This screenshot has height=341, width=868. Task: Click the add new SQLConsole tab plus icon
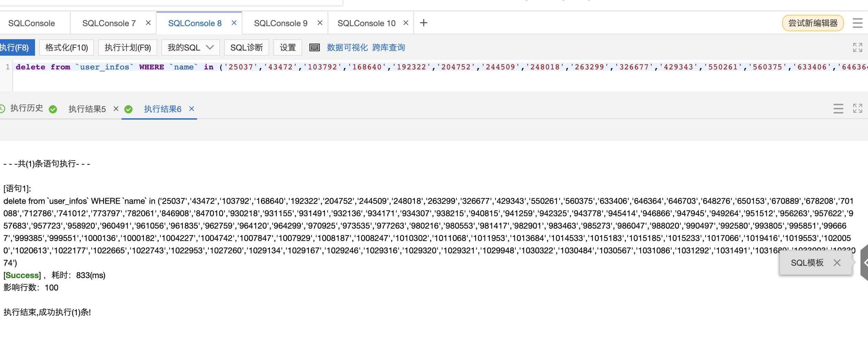(x=424, y=23)
